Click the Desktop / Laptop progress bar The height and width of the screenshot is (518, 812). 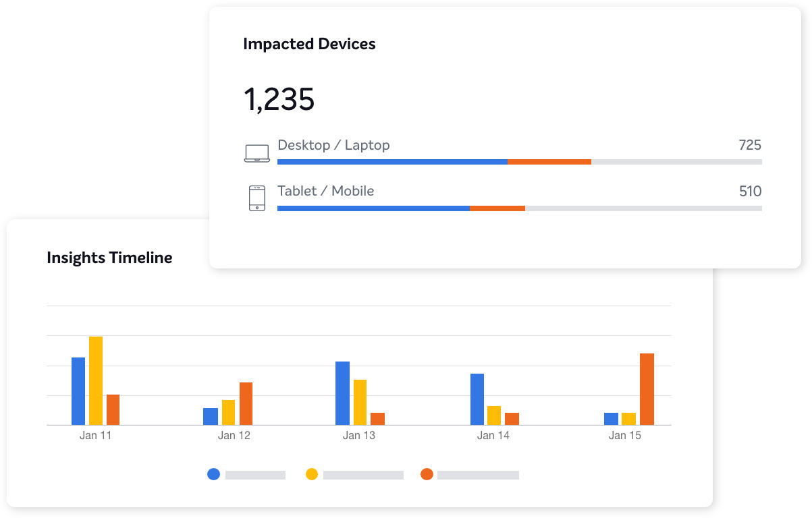(x=519, y=162)
